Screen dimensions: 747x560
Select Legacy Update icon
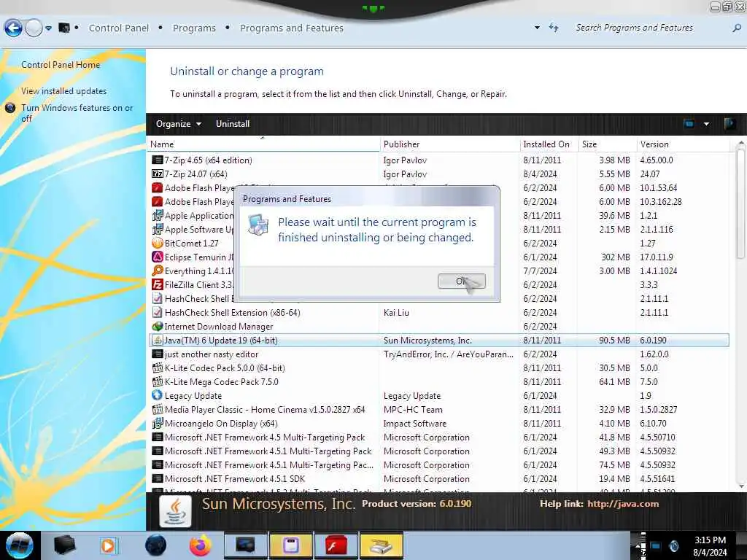(x=158, y=395)
